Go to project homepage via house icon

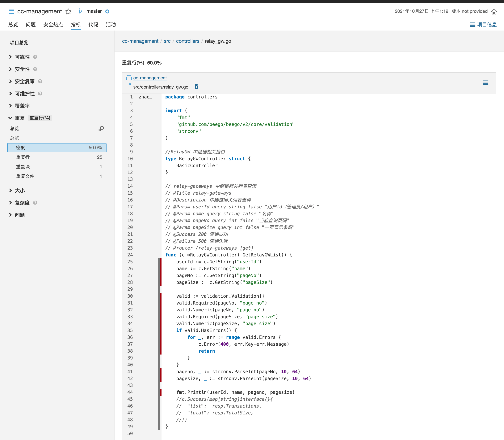[494, 11]
